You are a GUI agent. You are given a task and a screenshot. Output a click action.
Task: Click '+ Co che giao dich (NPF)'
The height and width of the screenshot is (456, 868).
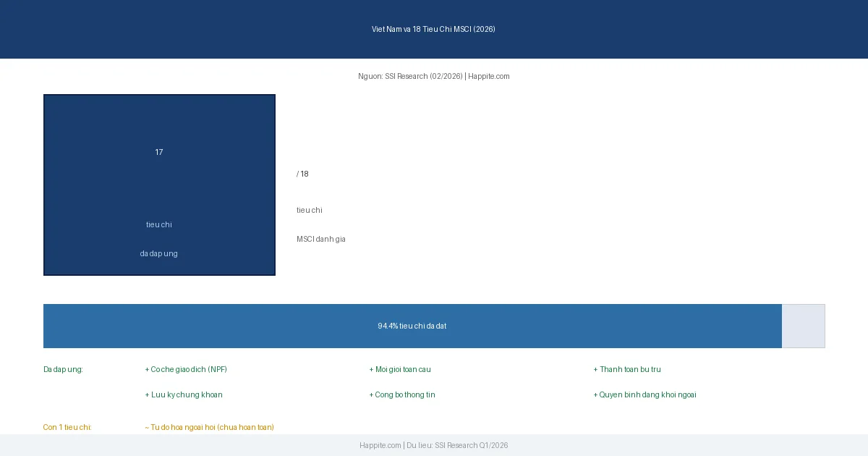pos(186,369)
